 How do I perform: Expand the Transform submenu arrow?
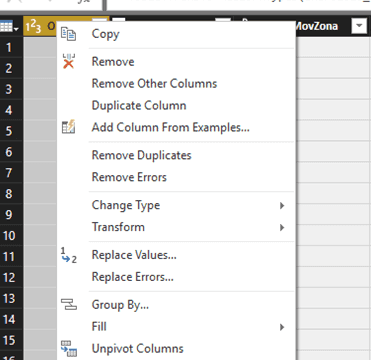click(282, 227)
